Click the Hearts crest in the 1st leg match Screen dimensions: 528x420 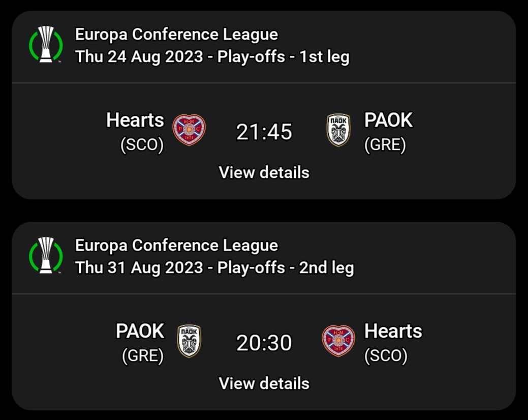pyautogui.click(x=189, y=130)
